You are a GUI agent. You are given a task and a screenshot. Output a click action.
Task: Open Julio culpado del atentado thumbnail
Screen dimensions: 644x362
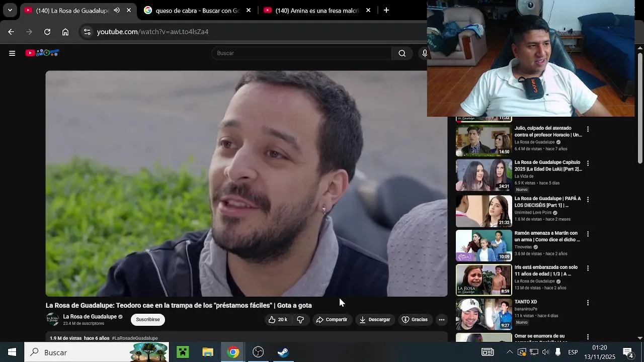484,140
